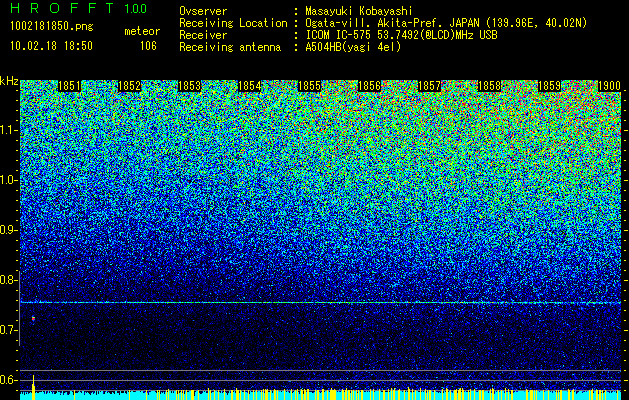Screen dimensions: 629x400
Task: Click the 0.8 frequency axis label
Action: (8, 280)
